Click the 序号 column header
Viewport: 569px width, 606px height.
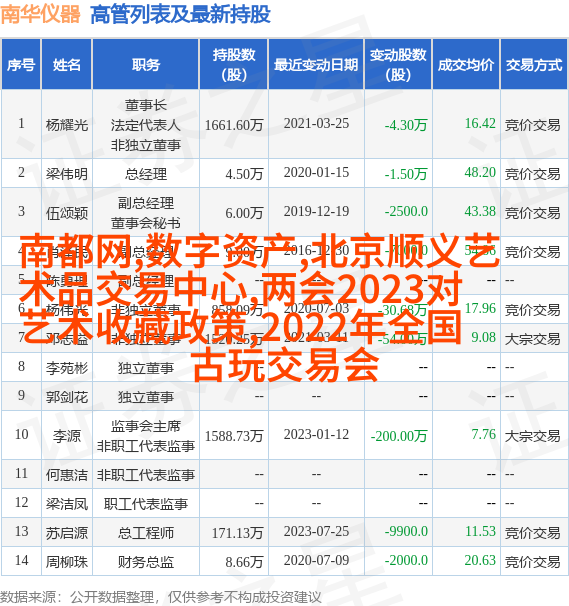click(21, 65)
